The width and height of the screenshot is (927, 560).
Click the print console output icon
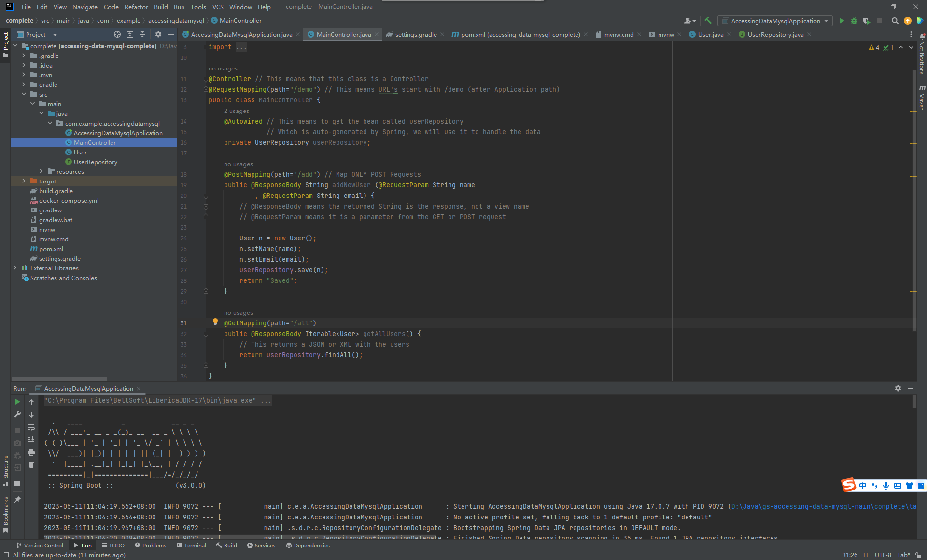[x=31, y=452]
